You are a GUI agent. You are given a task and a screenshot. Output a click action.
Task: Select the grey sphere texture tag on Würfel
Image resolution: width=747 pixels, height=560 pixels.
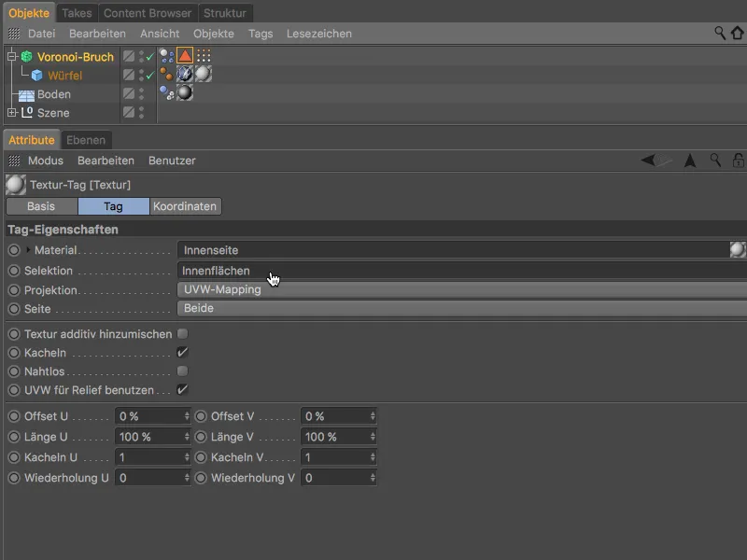point(203,74)
